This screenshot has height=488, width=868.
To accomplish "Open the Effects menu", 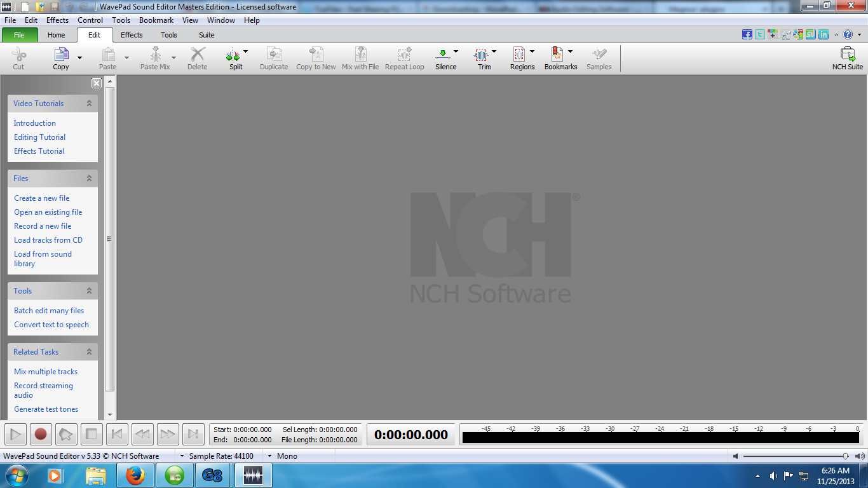I will (57, 20).
